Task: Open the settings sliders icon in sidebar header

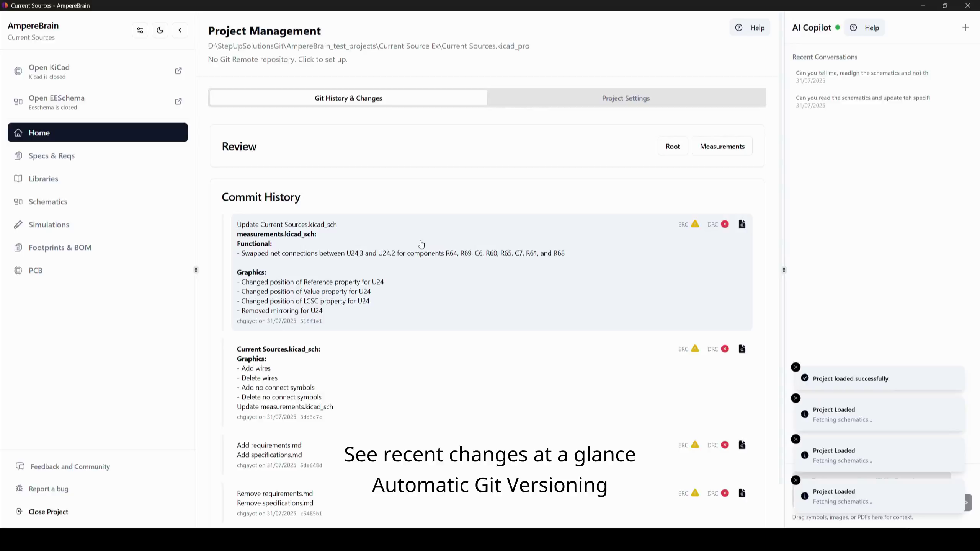Action: click(140, 30)
